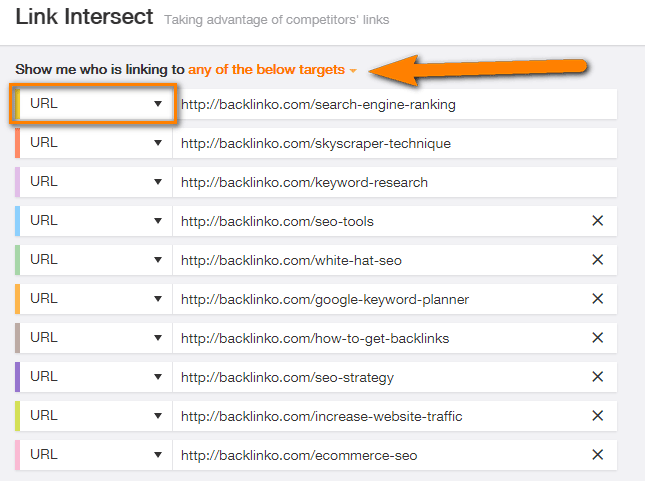Open URL type dropdown for search-engine-ranking
Viewport: 645px width, 481px height.
95,104
